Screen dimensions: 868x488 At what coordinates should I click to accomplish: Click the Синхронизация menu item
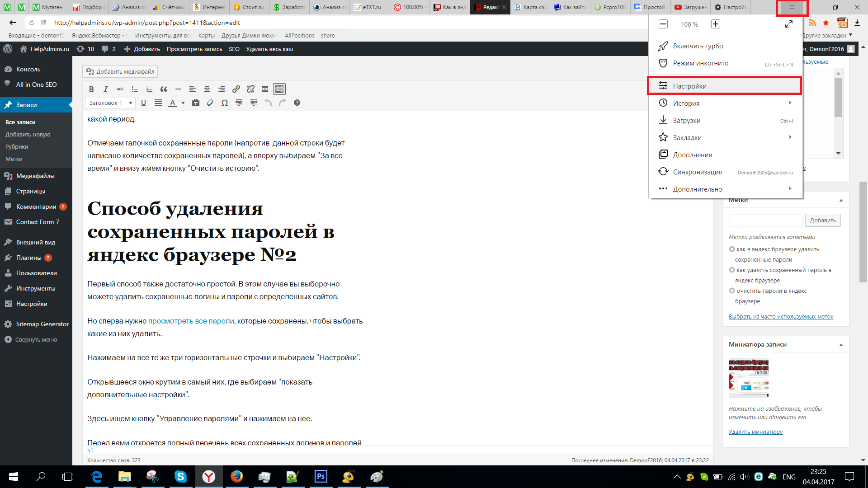pyautogui.click(x=698, y=172)
